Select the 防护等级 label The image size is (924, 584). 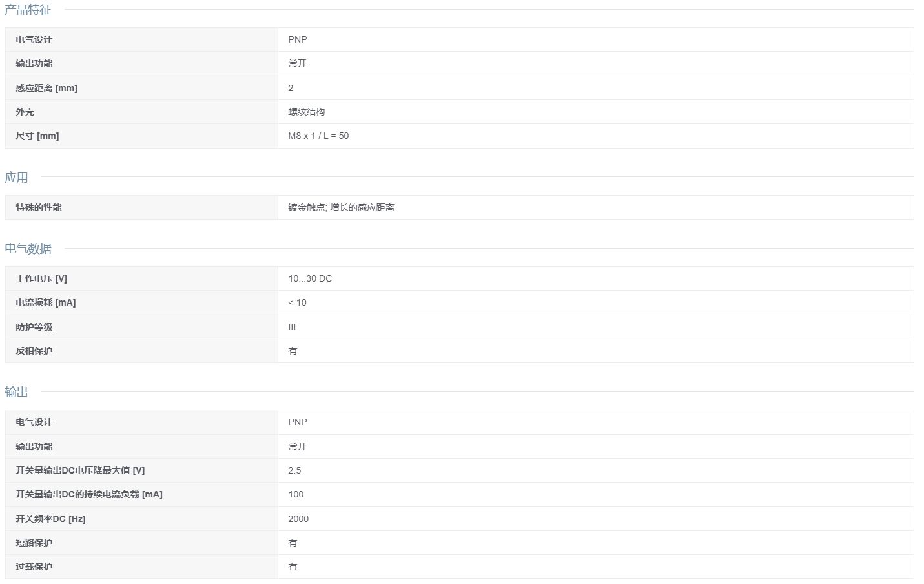pyautogui.click(x=34, y=327)
